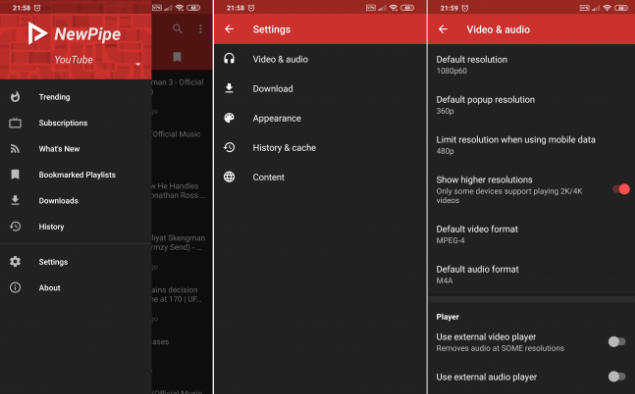Open the three-dot overflow menu
This screenshot has width=635, height=394.
(200, 29)
